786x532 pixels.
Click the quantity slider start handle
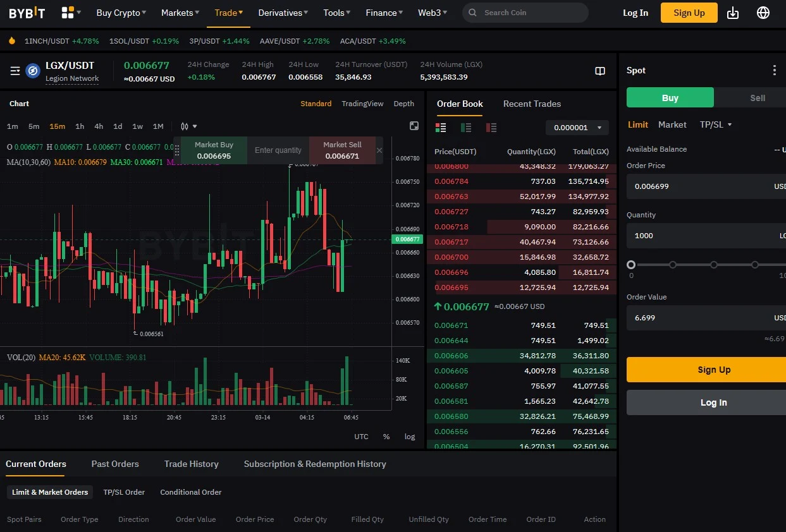pyautogui.click(x=631, y=265)
